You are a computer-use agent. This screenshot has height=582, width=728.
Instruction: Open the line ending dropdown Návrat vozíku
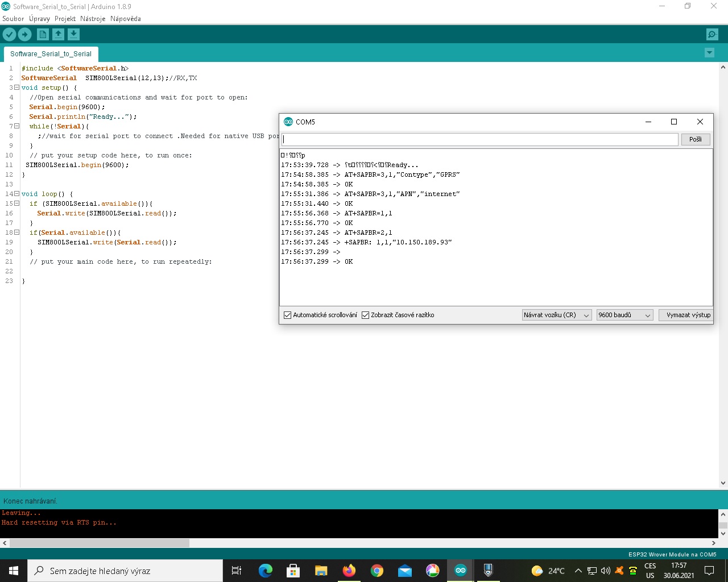556,315
